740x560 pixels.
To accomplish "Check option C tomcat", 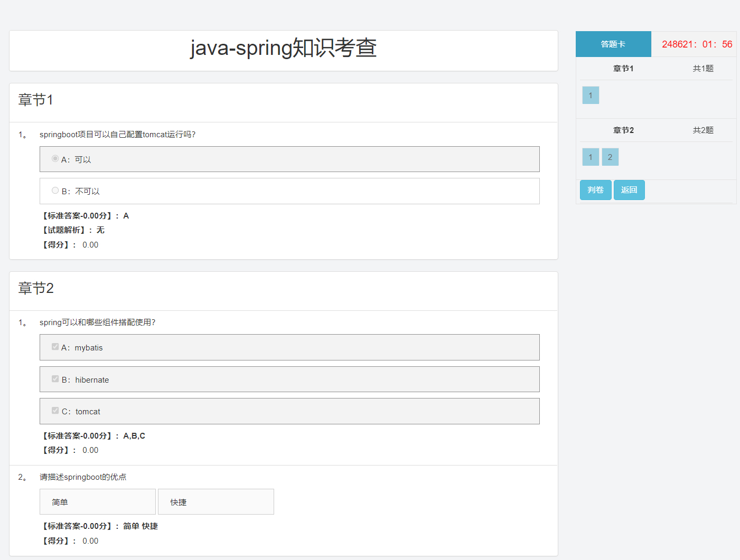I will point(55,410).
